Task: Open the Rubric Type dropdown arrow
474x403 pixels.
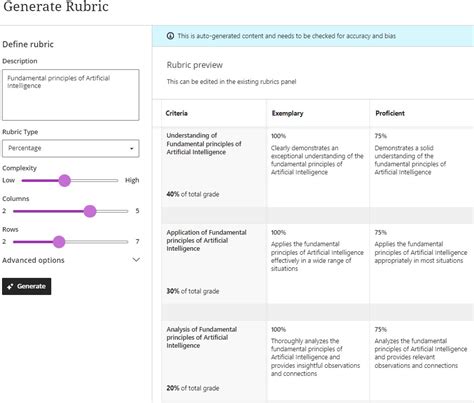Action: [132, 149]
